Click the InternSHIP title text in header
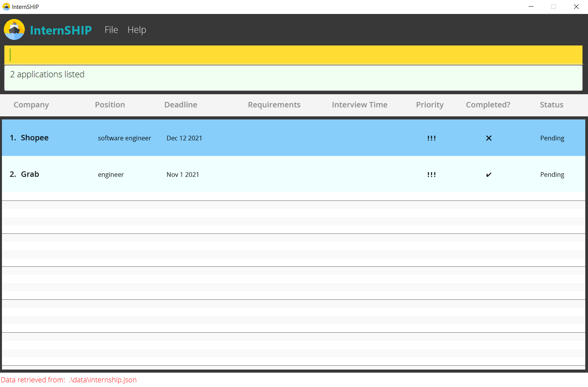Viewport: 588px width, 387px height. 61,30
